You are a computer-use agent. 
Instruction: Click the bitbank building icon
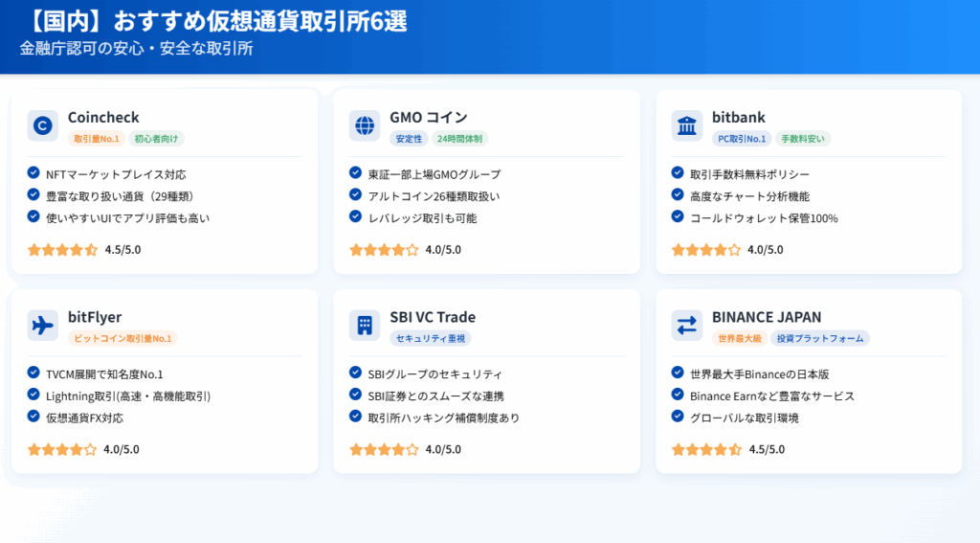[x=687, y=125]
